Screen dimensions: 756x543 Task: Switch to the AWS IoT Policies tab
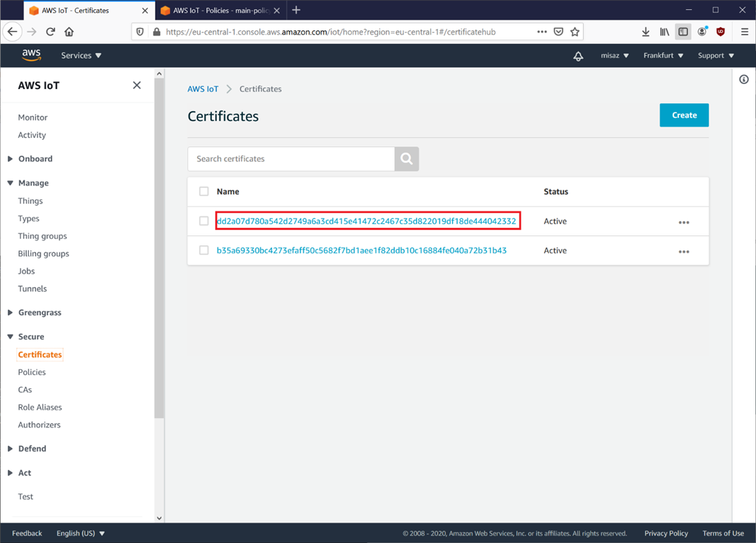(219, 11)
